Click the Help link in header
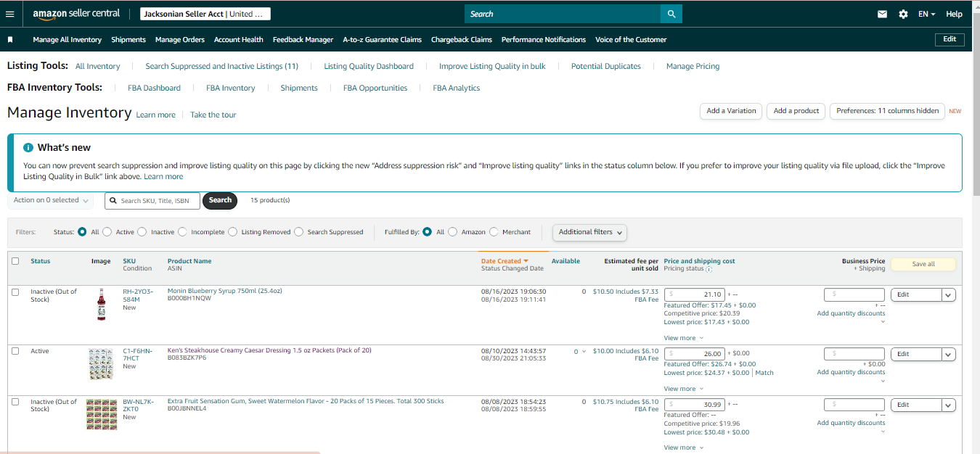The height and width of the screenshot is (454, 980). click(954, 14)
